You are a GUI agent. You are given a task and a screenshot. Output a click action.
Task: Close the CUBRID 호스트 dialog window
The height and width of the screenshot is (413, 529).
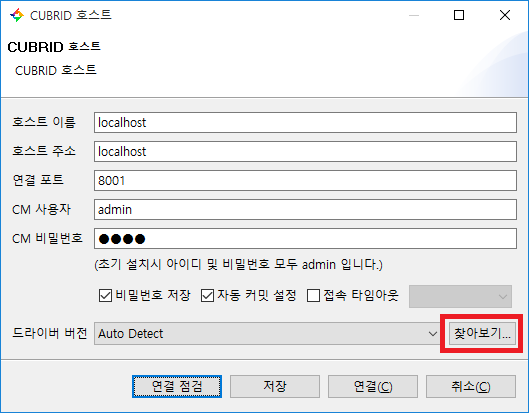505,15
